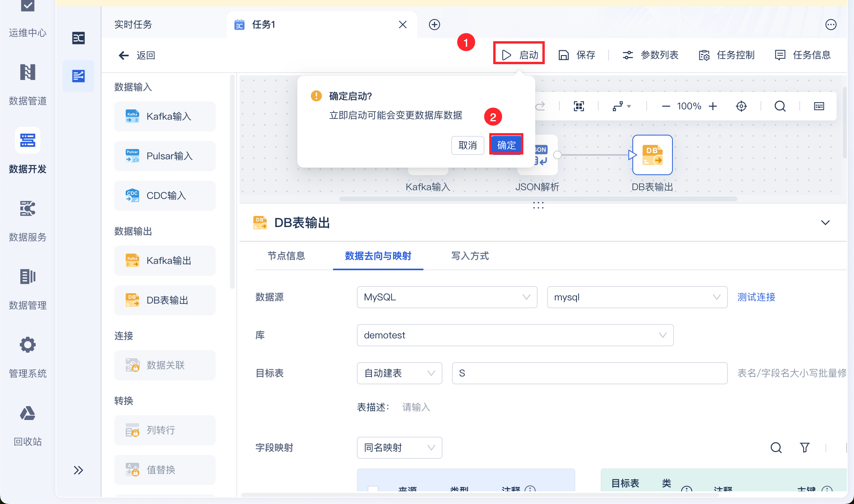854x504 pixels.
Task: Click the fit-to-screen canvas icon
Action: [579, 106]
